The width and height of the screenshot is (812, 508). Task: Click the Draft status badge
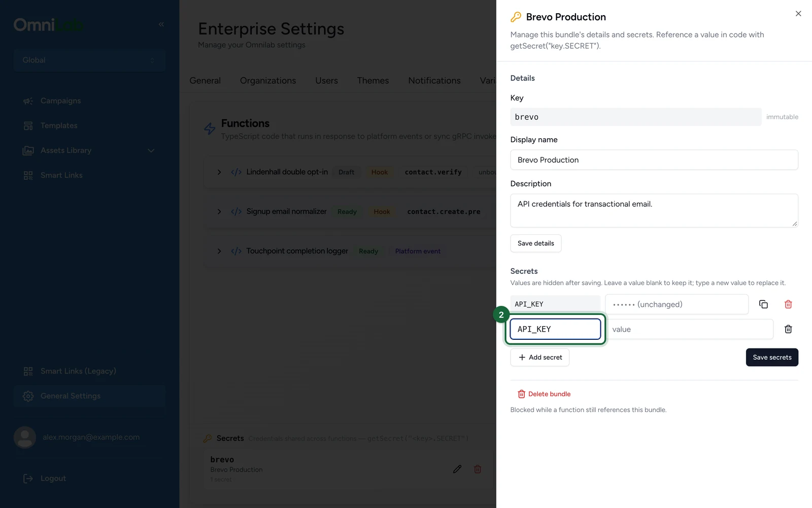coord(346,172)
